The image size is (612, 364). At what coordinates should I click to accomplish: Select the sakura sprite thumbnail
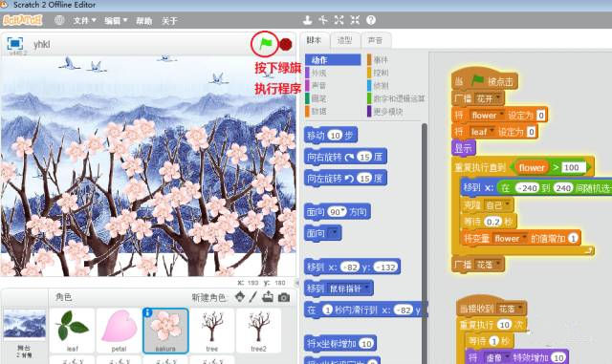coord(165,331)
